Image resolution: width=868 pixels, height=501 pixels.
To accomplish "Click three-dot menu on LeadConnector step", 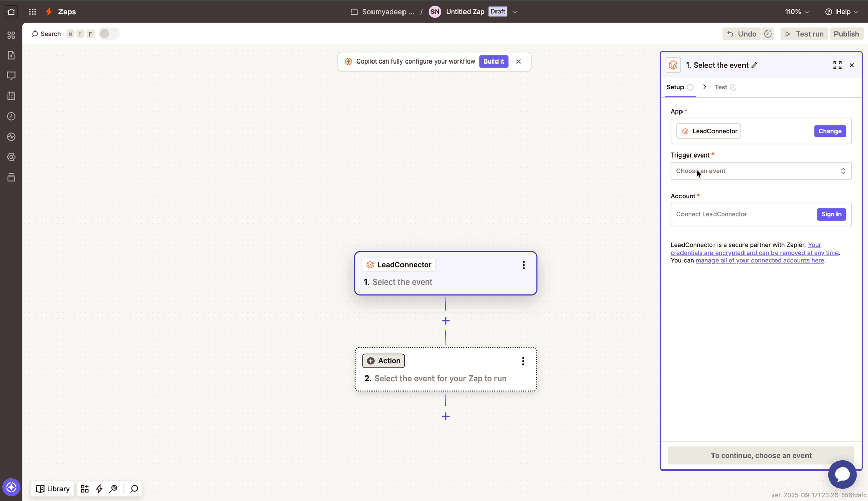I will (523, 265).
